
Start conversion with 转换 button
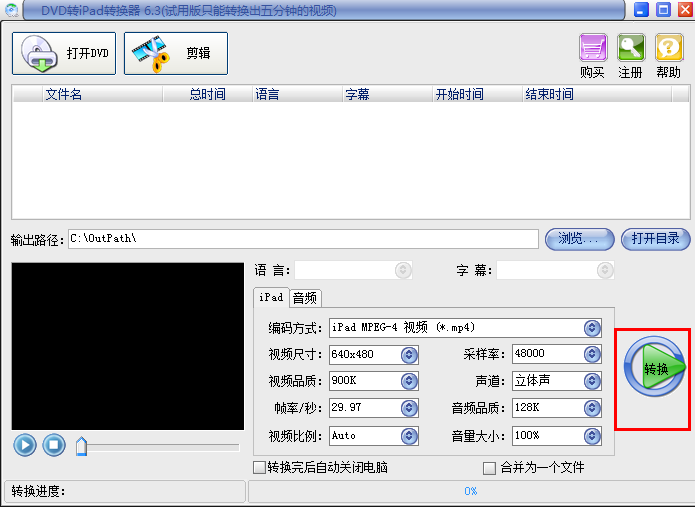654,367
